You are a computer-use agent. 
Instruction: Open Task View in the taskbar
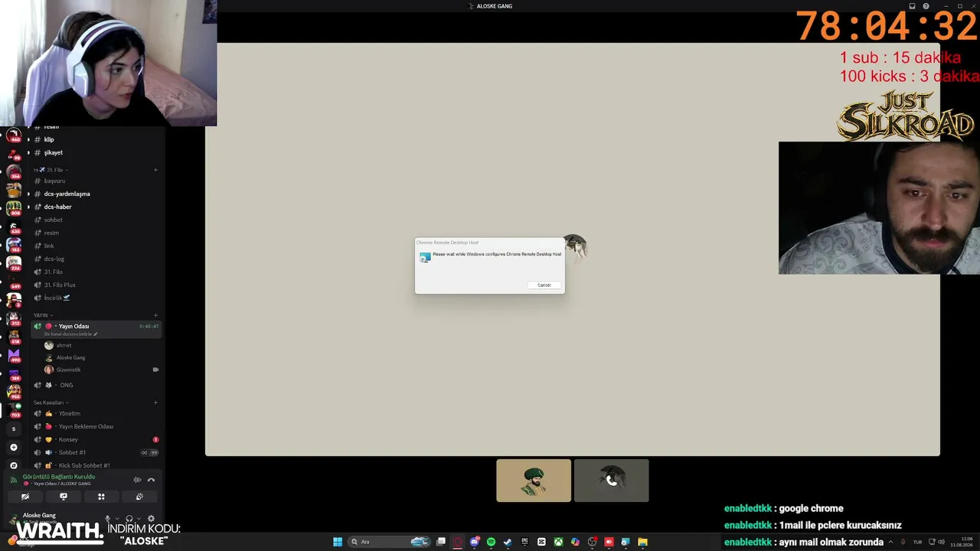tap(441, 542)
